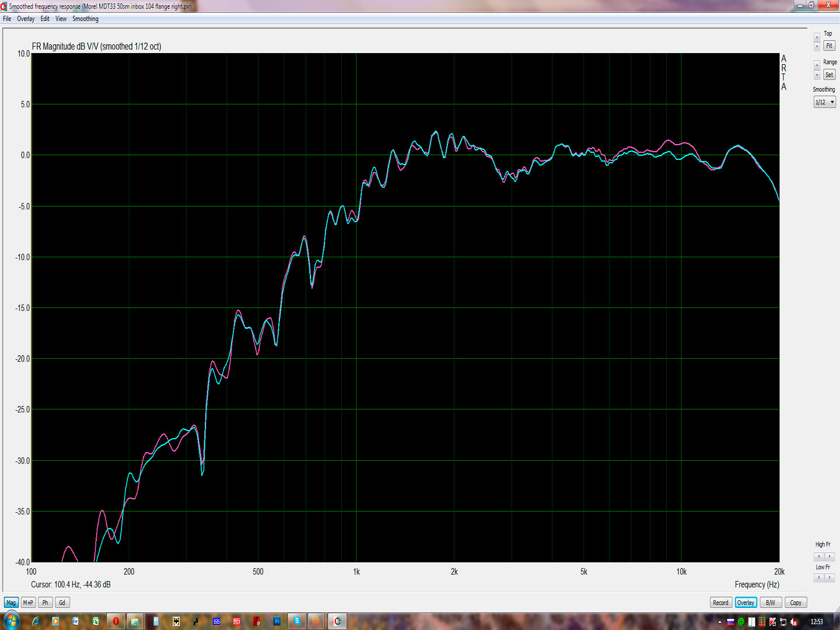
Task: Shift Low Fr right arrow
Action: [x=829, y=577]
